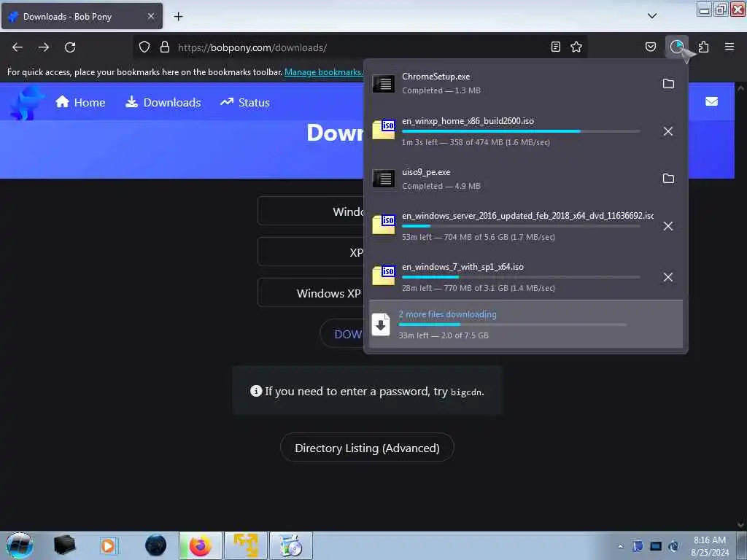
Task: Select the Downloads - Bob Pony tab
Action: (x=82, y=16)
